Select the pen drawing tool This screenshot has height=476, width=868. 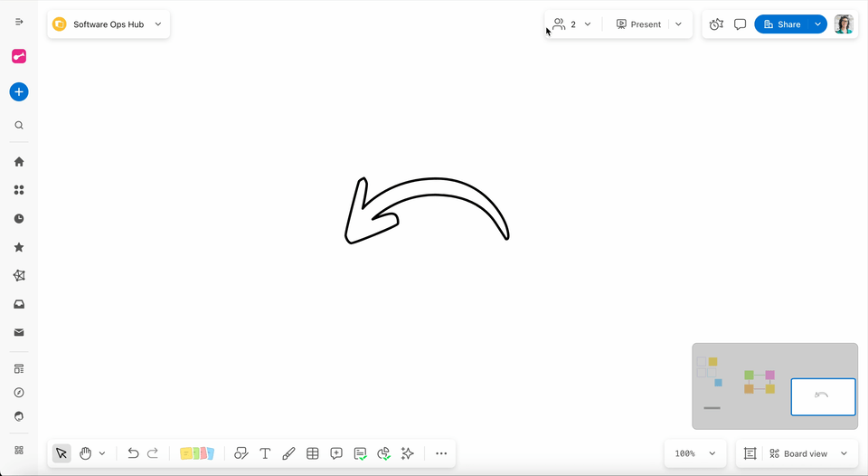coord(288,453)
